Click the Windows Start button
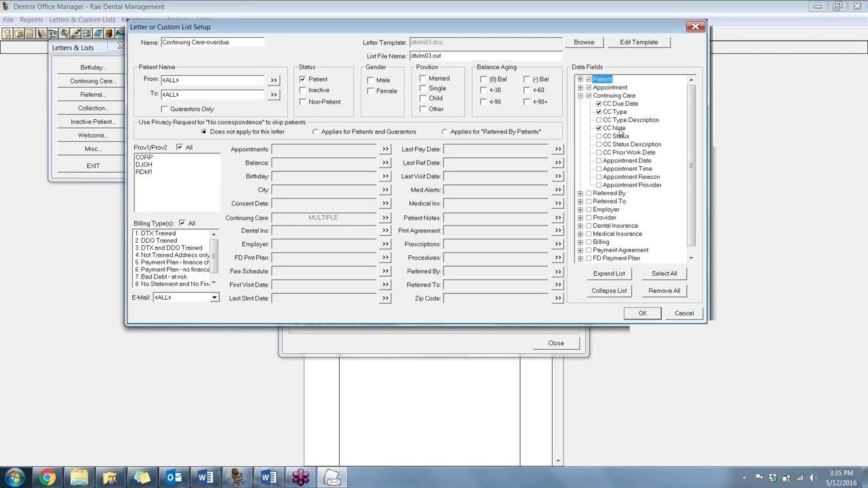This screenshot has width=868, height=488. pyautogui.click(x=15, y=477)
